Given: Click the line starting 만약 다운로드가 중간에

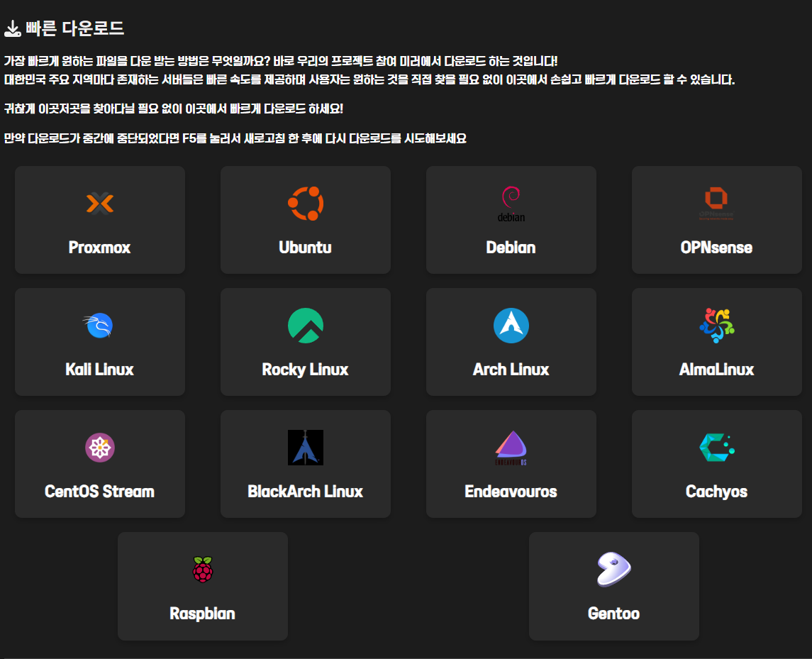Looking at the screenshot, I should coord(235,139).
